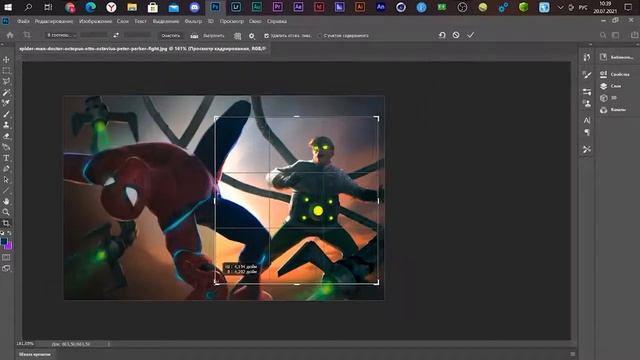Viewport: 640px width, 360px height.
Task: Open the History panel icon
Action: [x=587, y=57]
